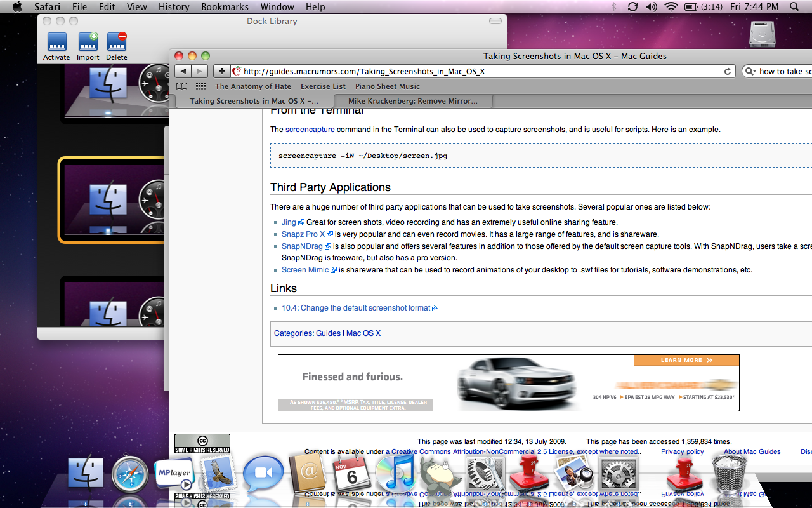Open iCal calendar icon in the Dock
This screenshot has width=812, height=508.
(x=351, y=474)
